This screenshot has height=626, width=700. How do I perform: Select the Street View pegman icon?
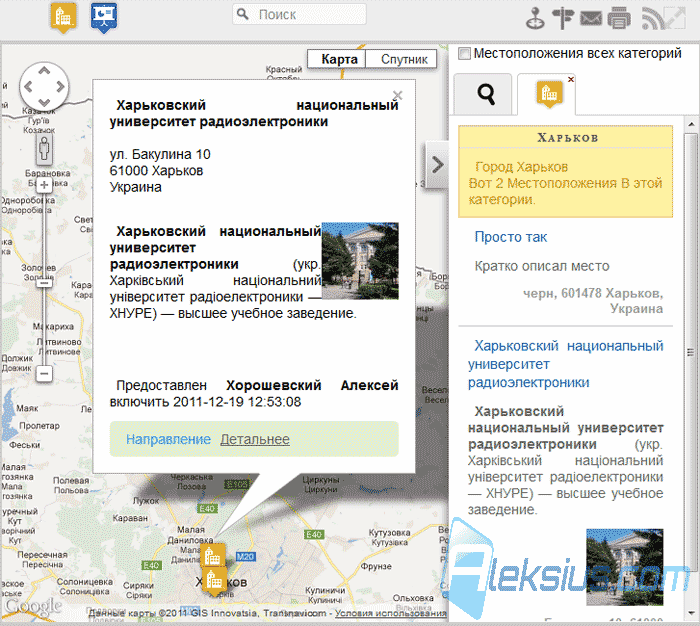[44, 150]
